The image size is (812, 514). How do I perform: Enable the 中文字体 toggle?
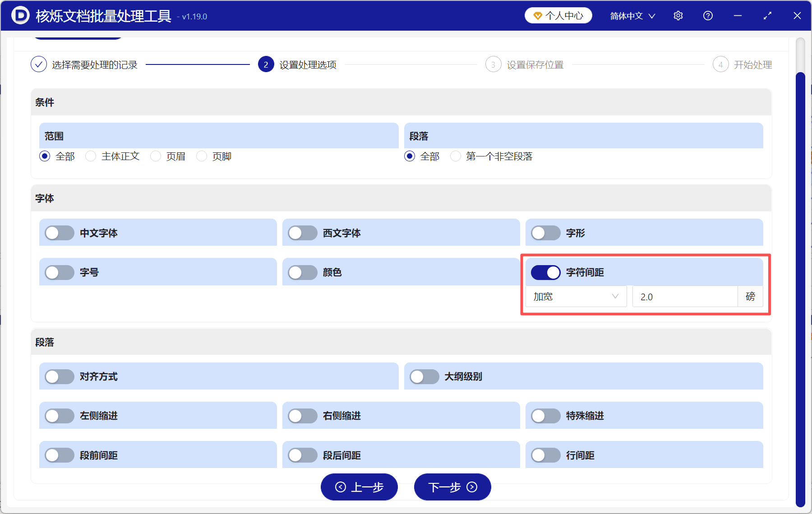coord(59,233)
